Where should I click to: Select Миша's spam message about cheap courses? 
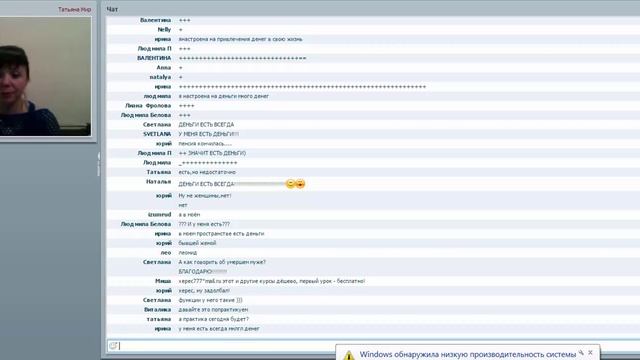tap(272, 281)
